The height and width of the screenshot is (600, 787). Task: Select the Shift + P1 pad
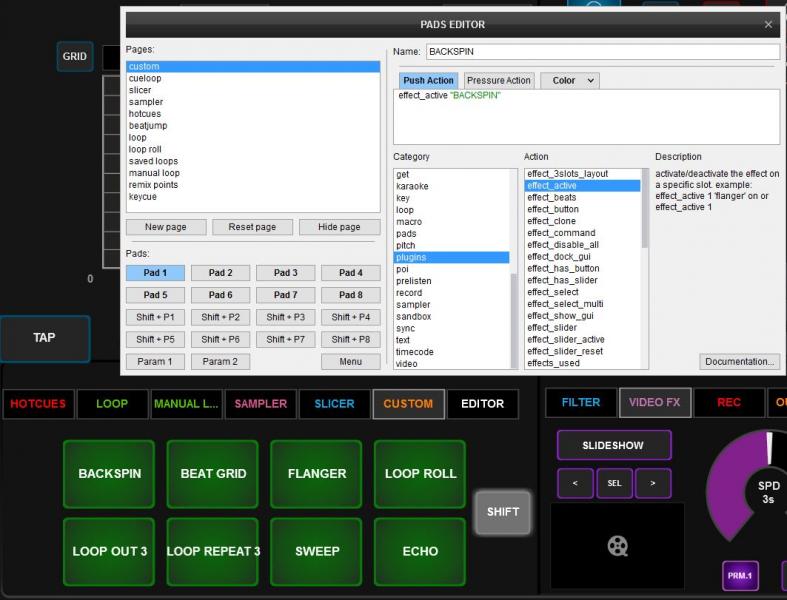pos(155,317)
